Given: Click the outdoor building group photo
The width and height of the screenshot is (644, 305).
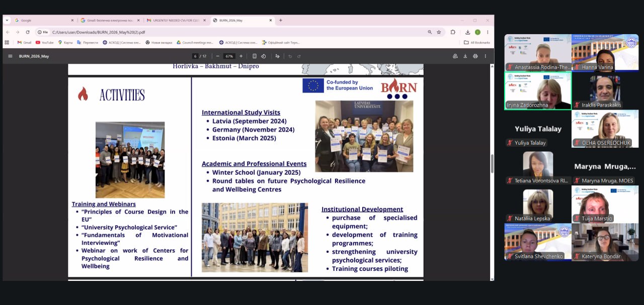Looking at the screenshot, I should (255, 238).
